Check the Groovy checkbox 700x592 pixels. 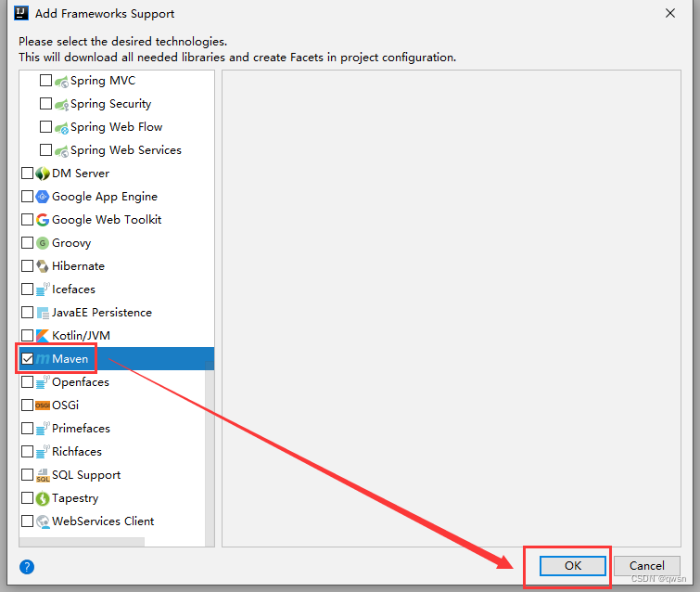[27, 242]
